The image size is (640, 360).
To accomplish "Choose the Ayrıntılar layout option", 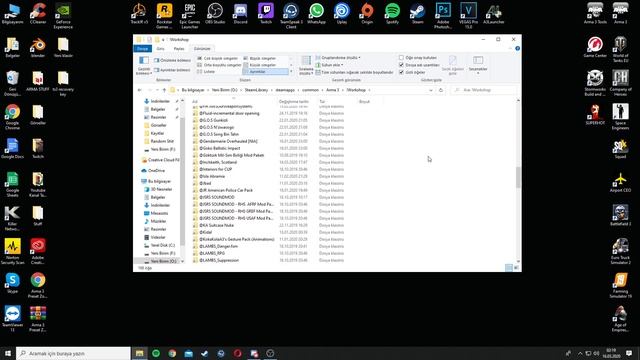I will (x=265, y=72).
